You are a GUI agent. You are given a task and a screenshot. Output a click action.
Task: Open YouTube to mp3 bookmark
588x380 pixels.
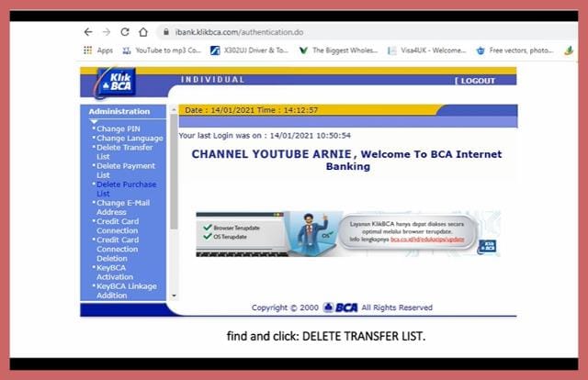point(162,50)
